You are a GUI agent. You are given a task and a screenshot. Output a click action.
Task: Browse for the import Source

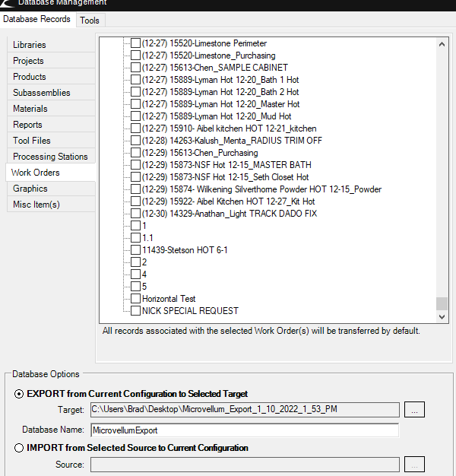point(414,465)
